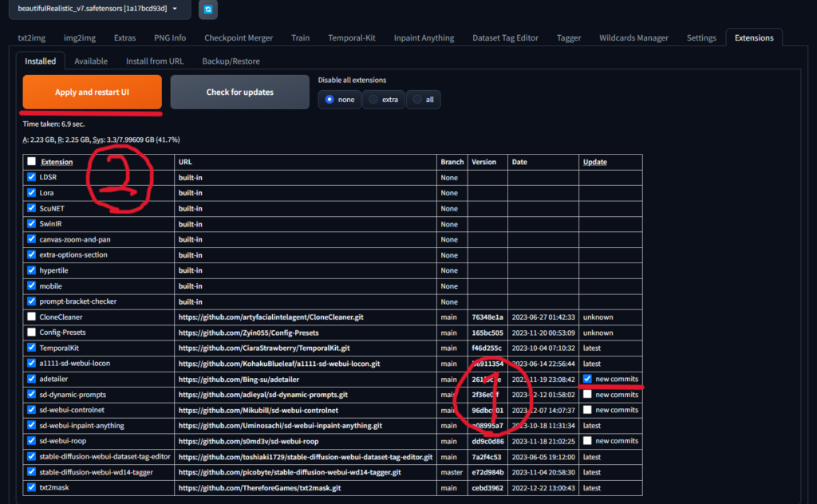
Task: Uncheck the TemporalKit extension checkbox
Action: [32, 347]
